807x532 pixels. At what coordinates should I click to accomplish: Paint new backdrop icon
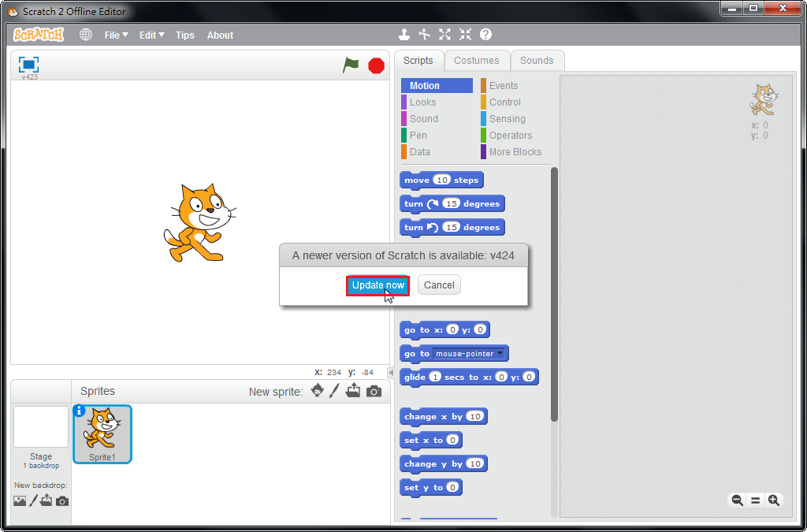(33, 500)
